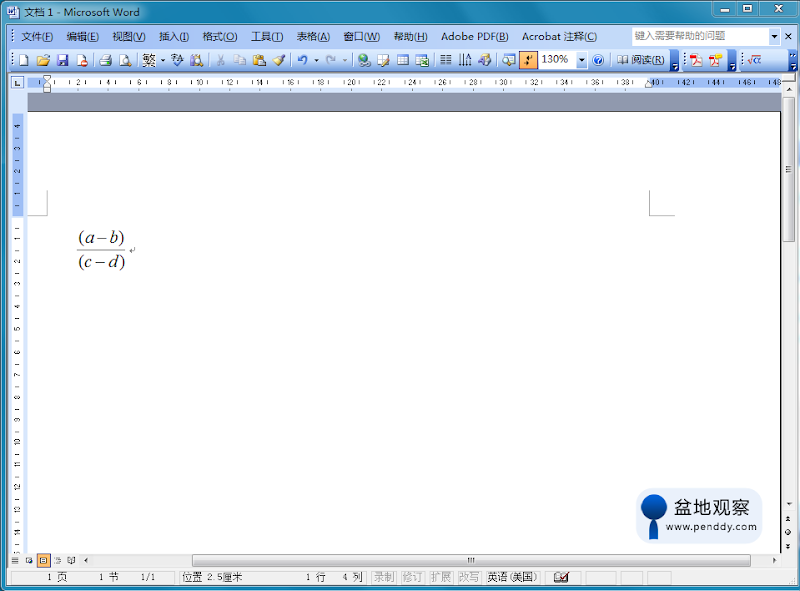The image size is (800, 591).
Task: Paste from clipboard icon
Action: pyautogui.click(x=259, y=60)
